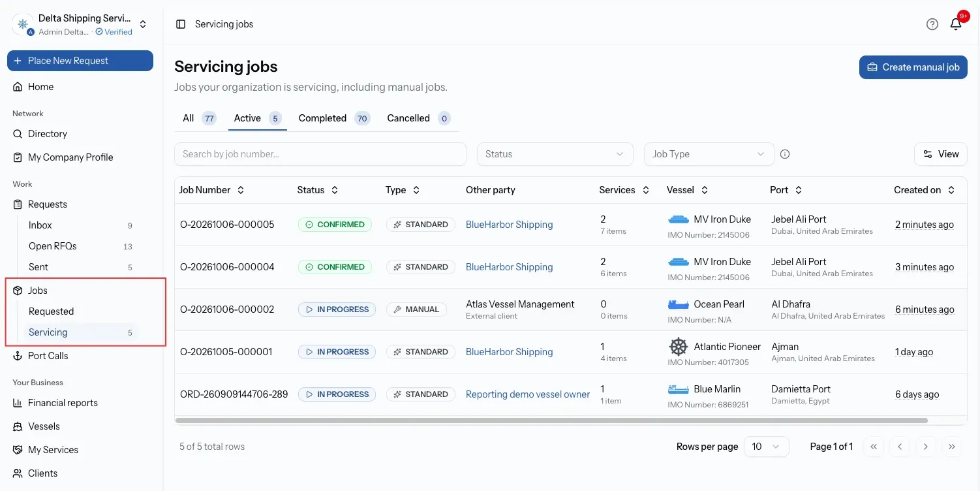Click the Search by job number field
Screen dimensions: 980x491
(320, 154)
